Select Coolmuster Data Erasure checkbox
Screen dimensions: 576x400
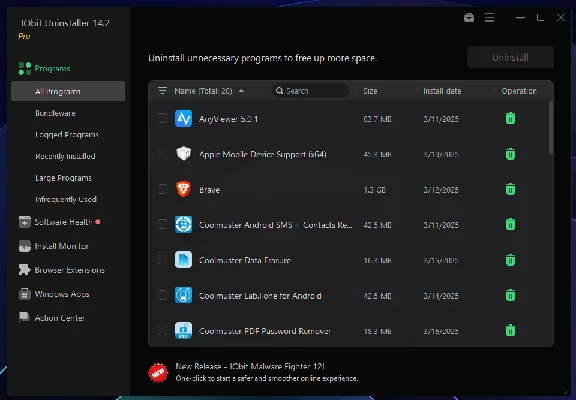(x=162, y=260)
